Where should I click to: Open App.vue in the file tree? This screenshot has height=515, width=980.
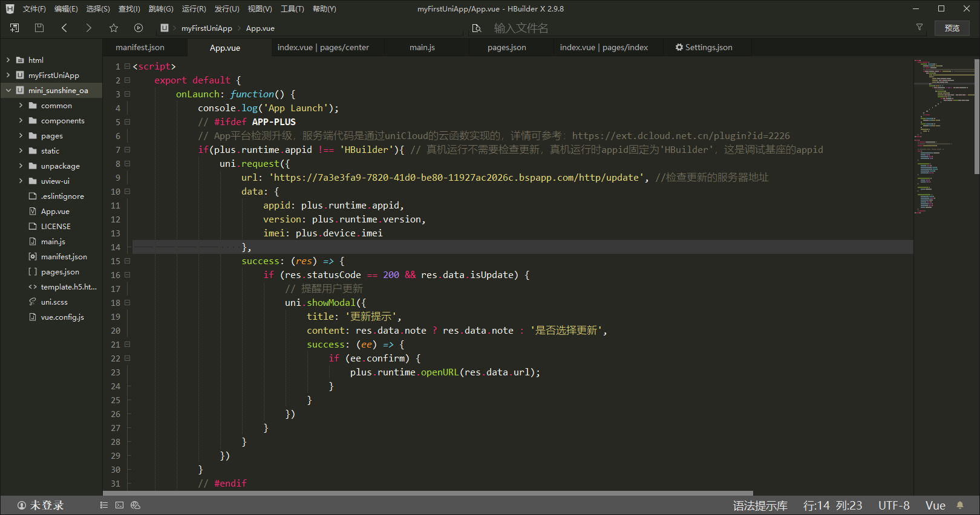[55, 211]
